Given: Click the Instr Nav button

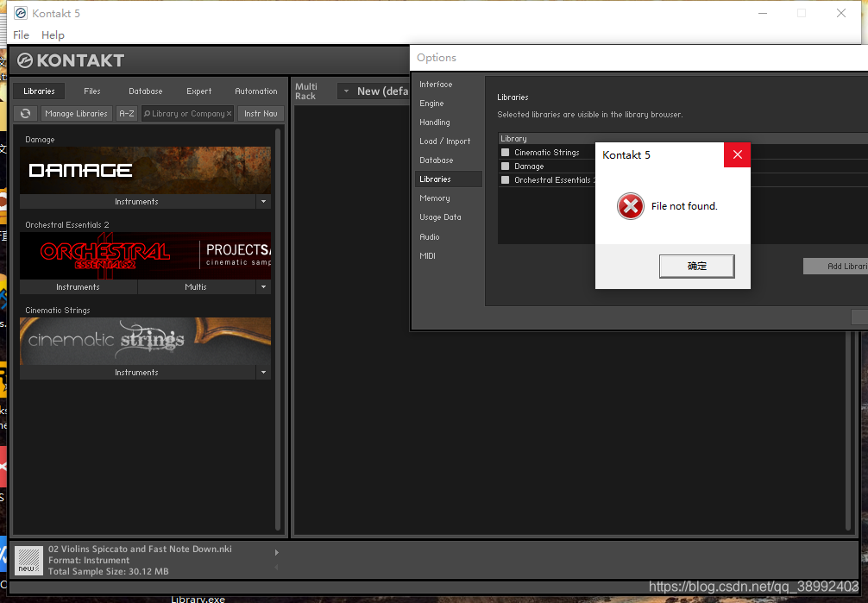Looking at the screenshot, I should (261, 114).
